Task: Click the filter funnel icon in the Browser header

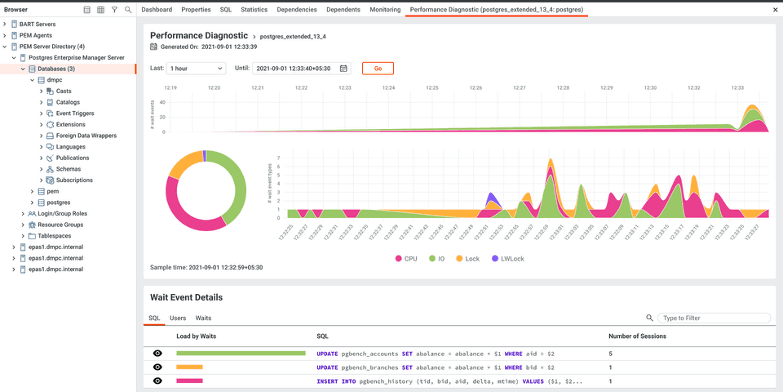Action: click(x=114, y=10)
